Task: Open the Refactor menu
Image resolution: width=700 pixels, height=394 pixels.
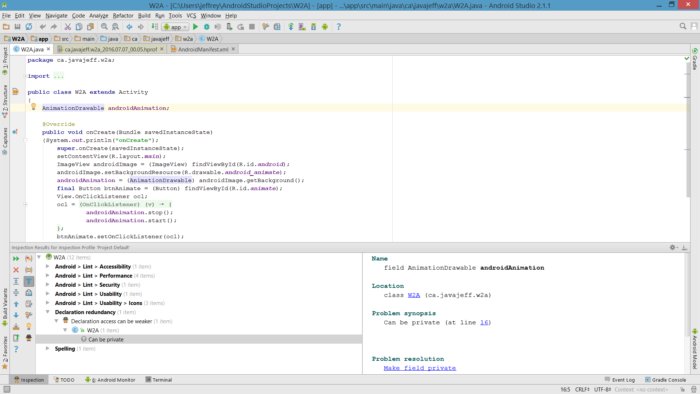Action: click(123, 16)
